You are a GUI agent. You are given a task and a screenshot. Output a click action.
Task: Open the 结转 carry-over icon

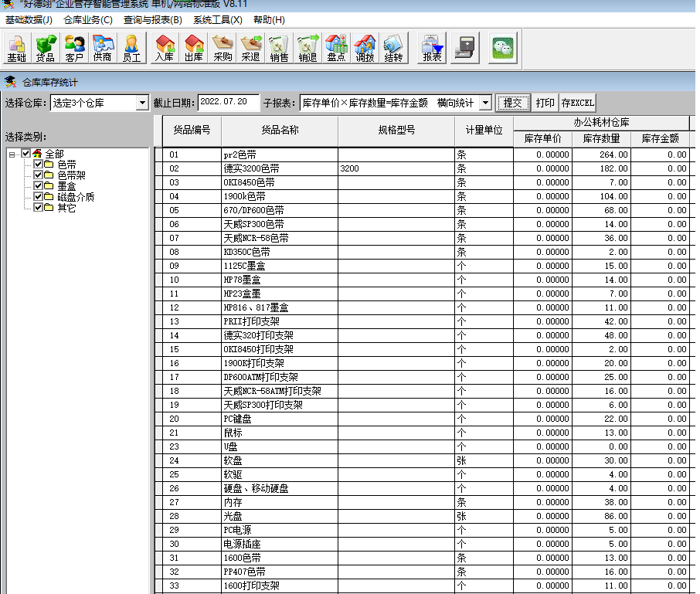(x=394, y=48)
